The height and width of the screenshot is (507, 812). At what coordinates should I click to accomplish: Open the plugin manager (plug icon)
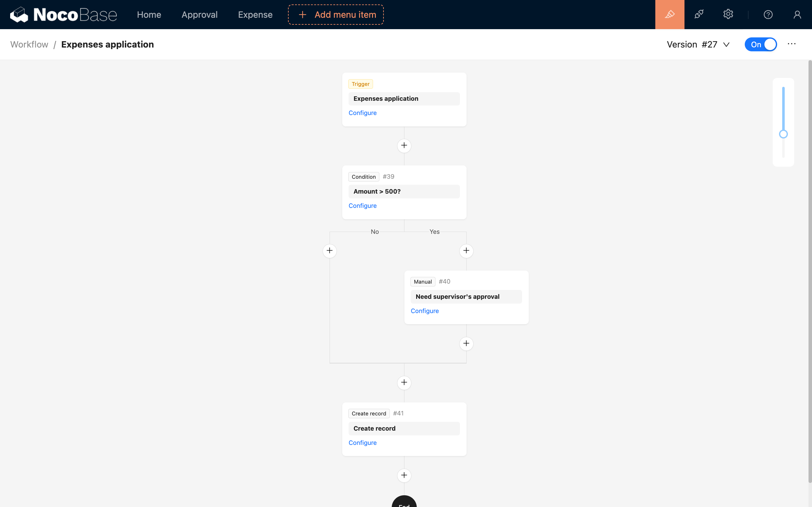pos(699,14)
